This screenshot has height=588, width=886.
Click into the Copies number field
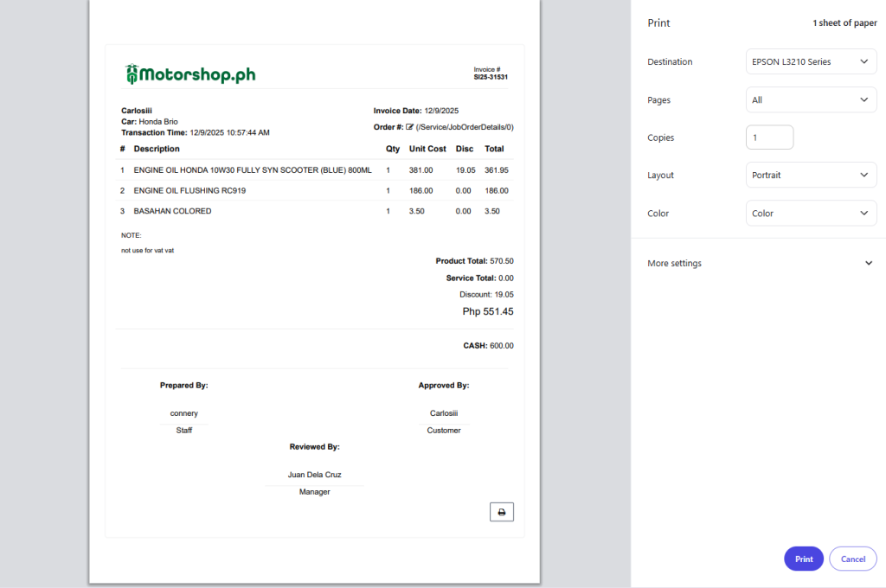[769, 137]
